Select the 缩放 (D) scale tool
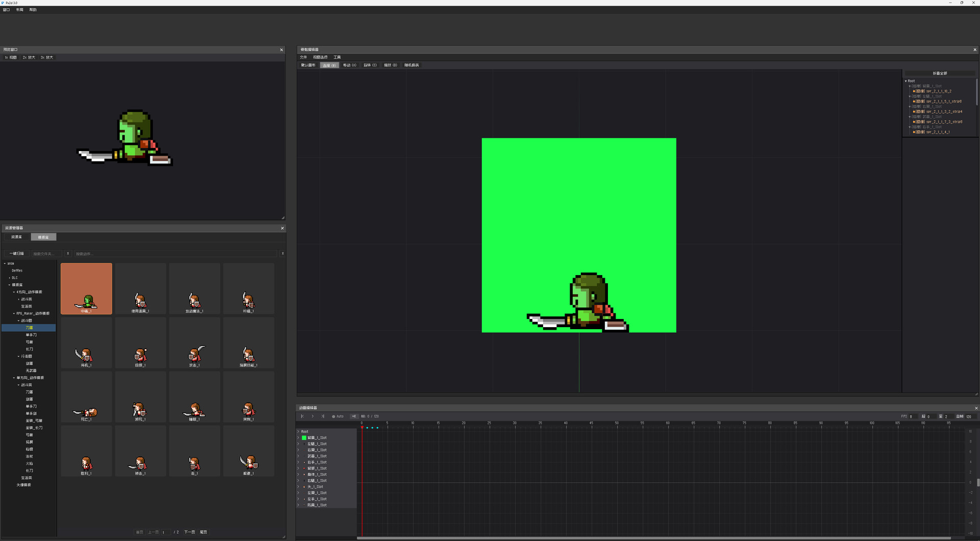Image resolution: width=980 pixels, height=541 pixels. click(x=390, y=65)
